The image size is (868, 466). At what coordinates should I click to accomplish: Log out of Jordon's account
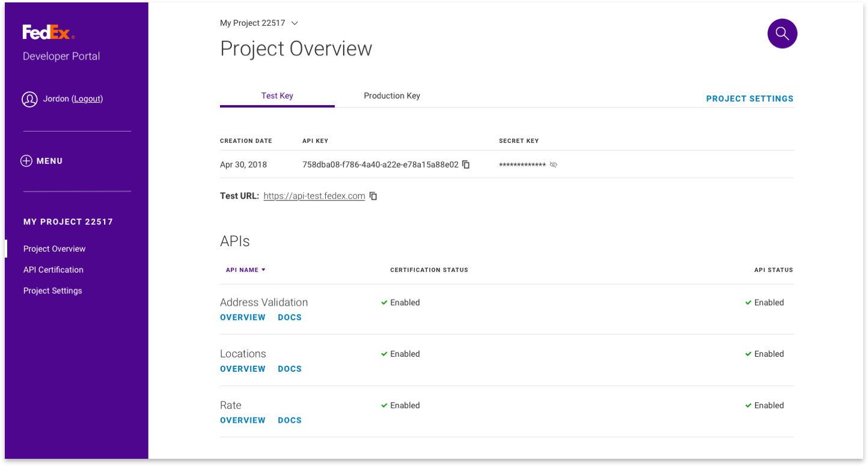coord(88,99)
